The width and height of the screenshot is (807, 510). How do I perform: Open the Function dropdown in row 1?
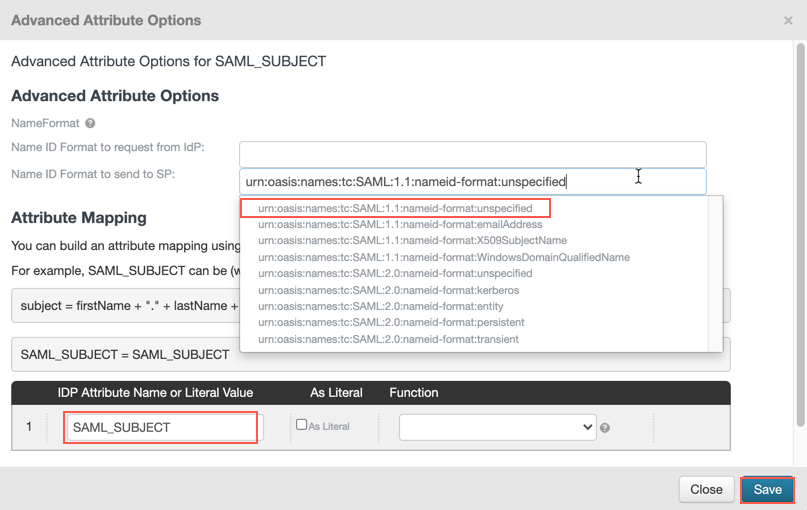(x=497, y=427)
